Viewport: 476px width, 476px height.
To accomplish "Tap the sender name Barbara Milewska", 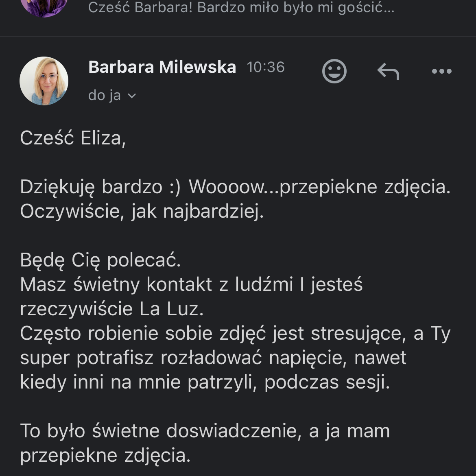I will pos(162,67).
